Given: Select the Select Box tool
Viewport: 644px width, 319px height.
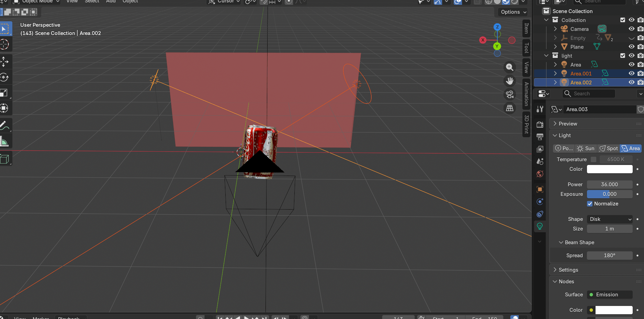Looking at the screenshot, I should pos(4,29).
